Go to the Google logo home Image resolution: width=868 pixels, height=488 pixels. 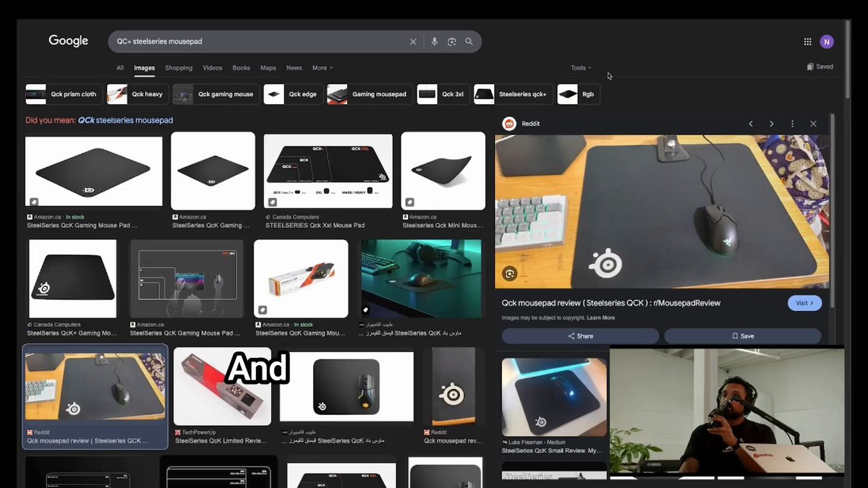[x=68, y=41]
